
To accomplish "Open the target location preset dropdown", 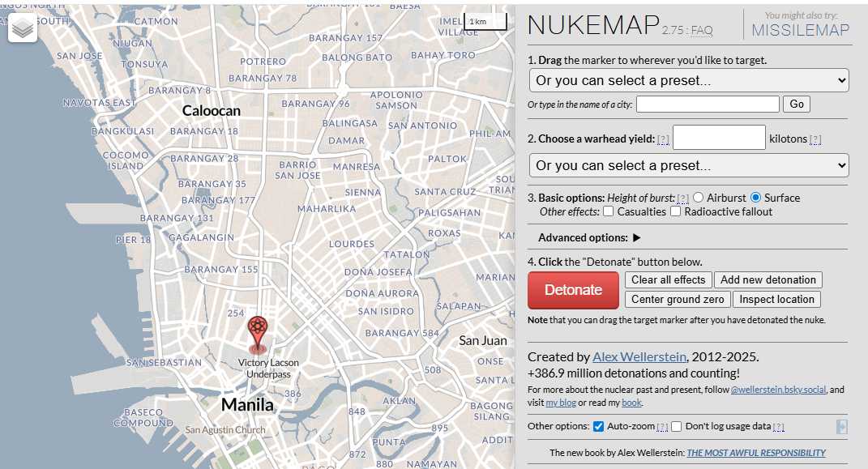I will pyautogui.click(x=688, y=80).
